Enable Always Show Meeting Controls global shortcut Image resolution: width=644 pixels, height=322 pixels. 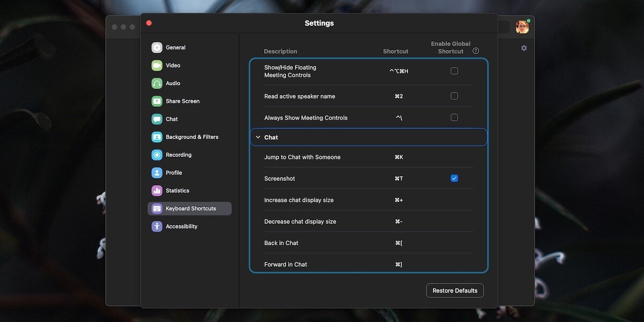point(454,117)
